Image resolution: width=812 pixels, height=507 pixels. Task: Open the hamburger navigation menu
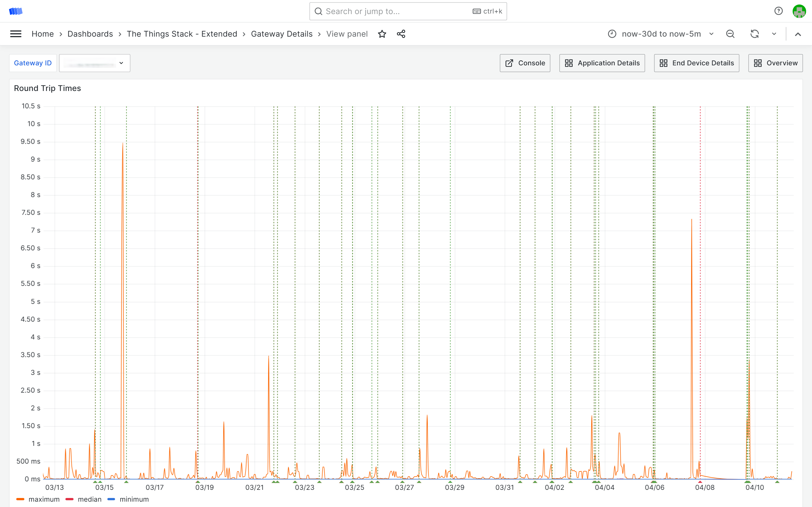click(16, 34)
